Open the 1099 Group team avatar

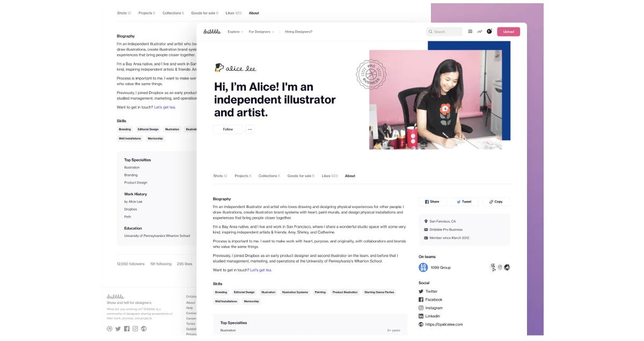pyautogui.click(x=423, y=267)
